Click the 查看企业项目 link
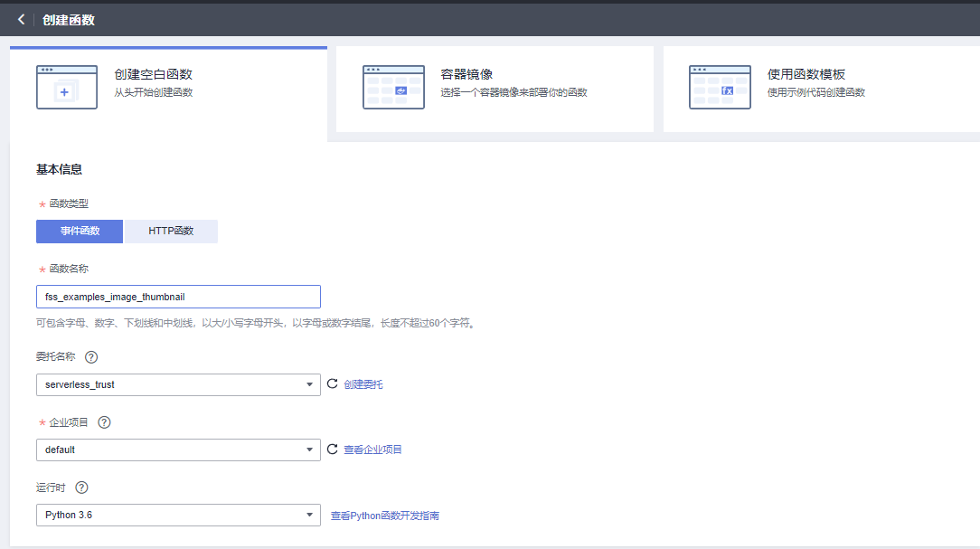The width and height of the screenshot is (980, 549). [x=372, y=450]
